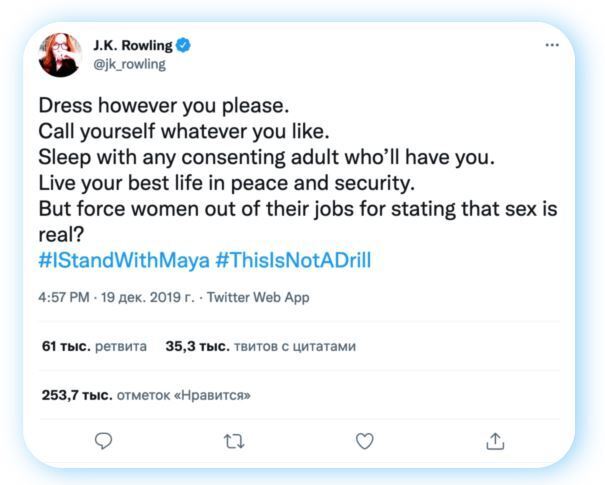Open the three-dot more options menu
Viewport: 605px width, 485px height.
(552, 46)
